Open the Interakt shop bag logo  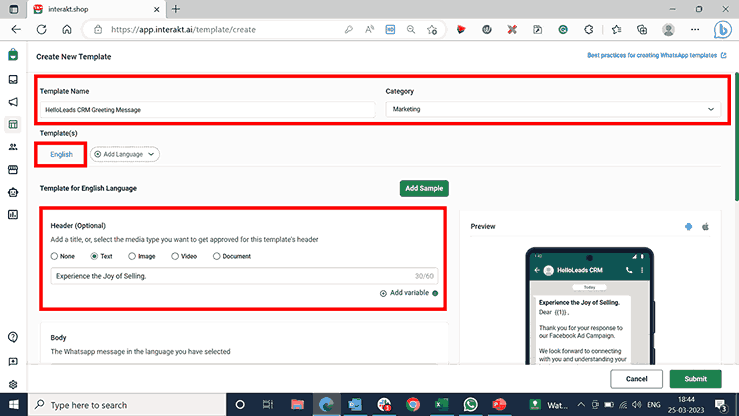tap(13, 55)
